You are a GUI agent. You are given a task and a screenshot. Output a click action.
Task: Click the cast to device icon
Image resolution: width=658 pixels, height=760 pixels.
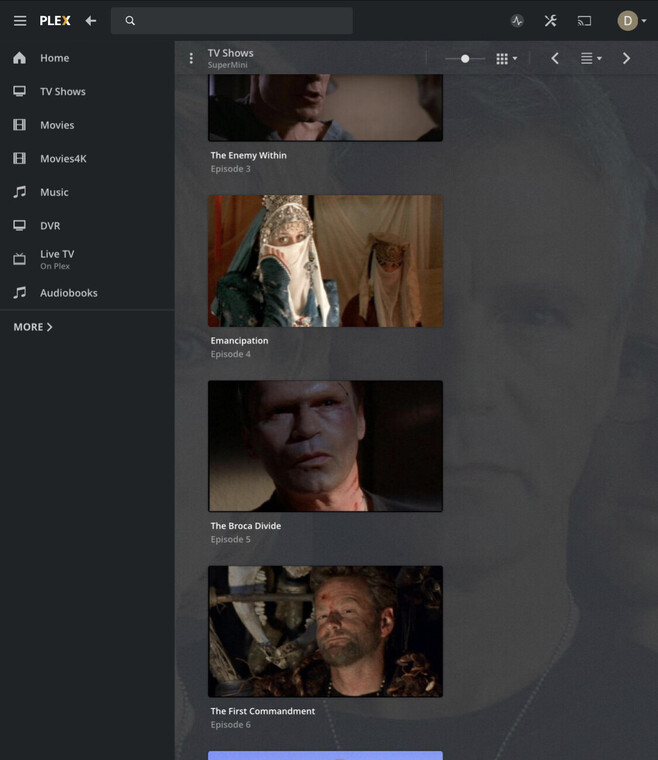coord(584,21)
